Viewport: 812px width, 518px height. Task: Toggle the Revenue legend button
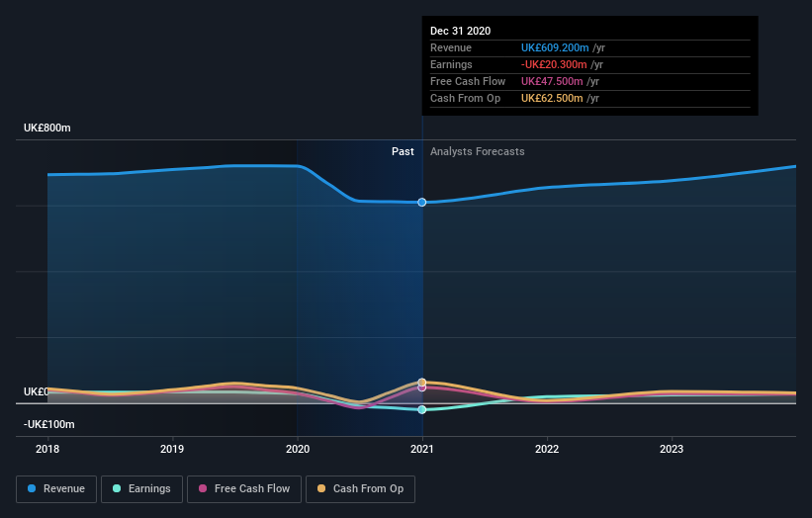pos(56,489)
